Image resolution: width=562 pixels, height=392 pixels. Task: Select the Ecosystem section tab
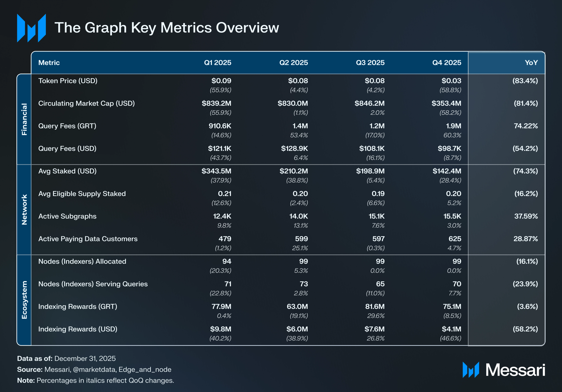(24, 300)
